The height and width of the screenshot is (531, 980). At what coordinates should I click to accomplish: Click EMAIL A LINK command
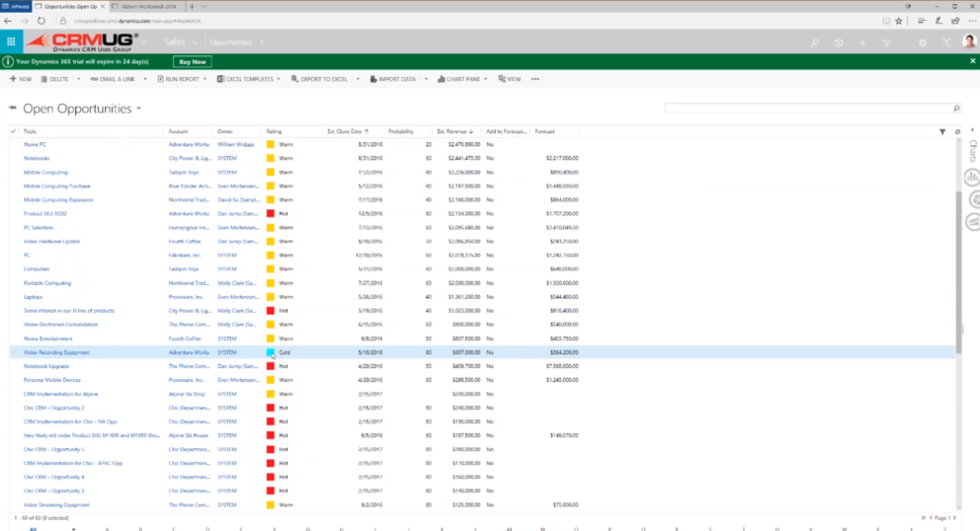point(113,79)
